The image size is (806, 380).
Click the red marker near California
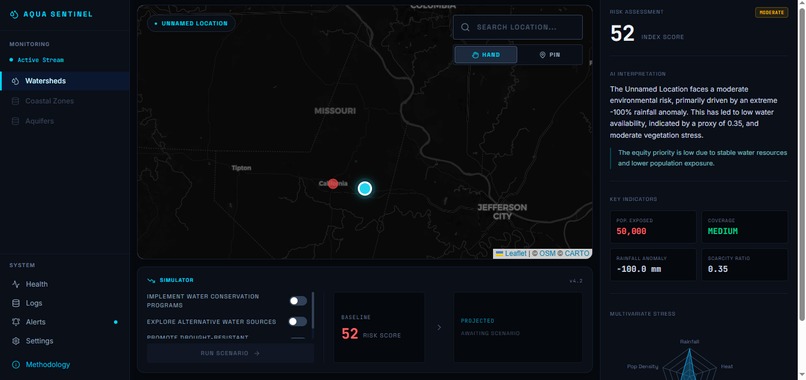coord(333,184)
